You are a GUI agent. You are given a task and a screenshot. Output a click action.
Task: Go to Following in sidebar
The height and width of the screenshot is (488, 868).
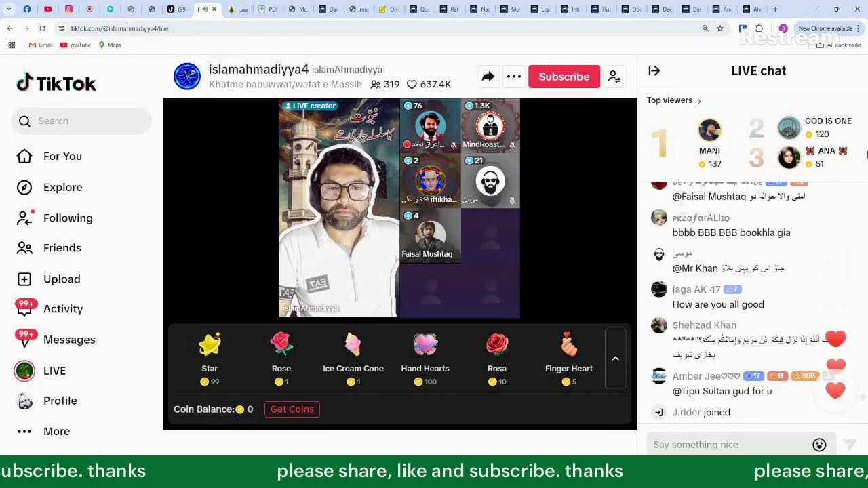click(x=68, y=218)
